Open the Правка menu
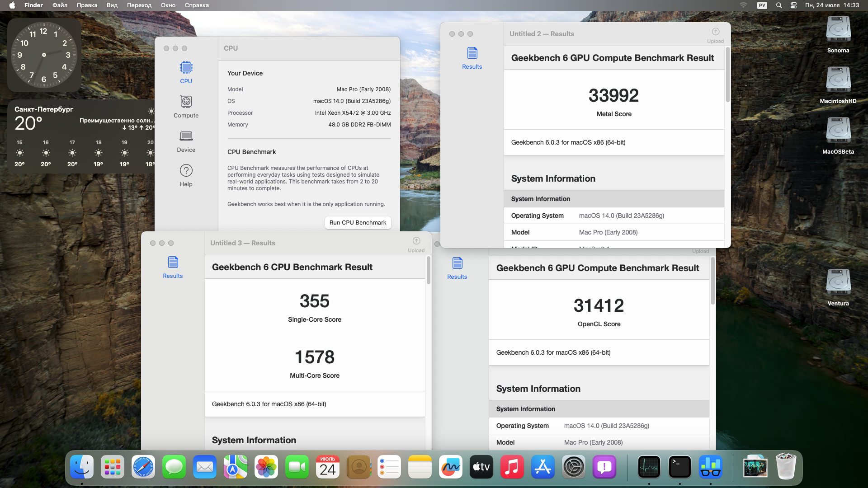868x488 pixels. pos(87,5)
